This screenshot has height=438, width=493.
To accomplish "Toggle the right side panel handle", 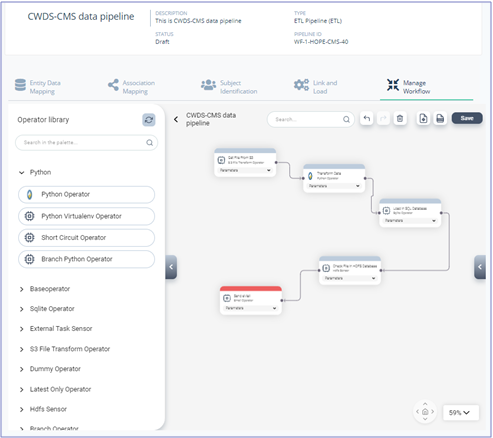I will coord(480,267).
